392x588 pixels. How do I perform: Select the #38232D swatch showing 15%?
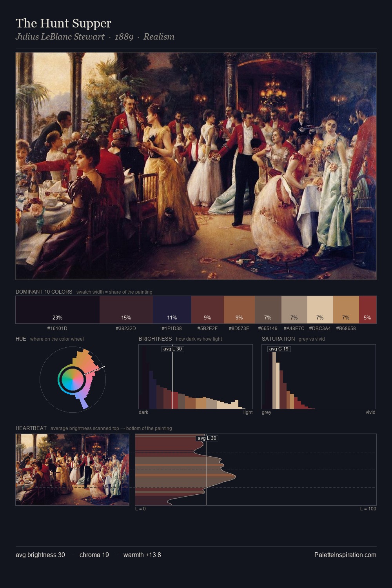point(126,310)
